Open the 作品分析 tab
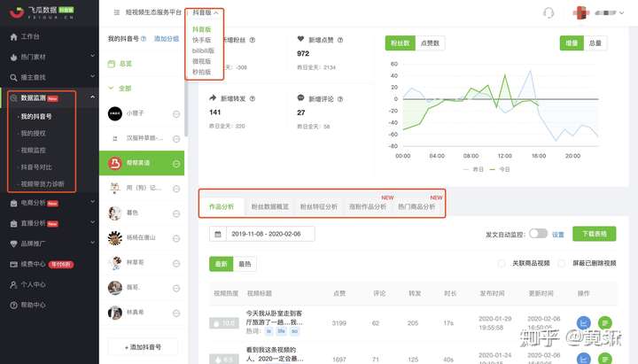 tap(222, 206)
